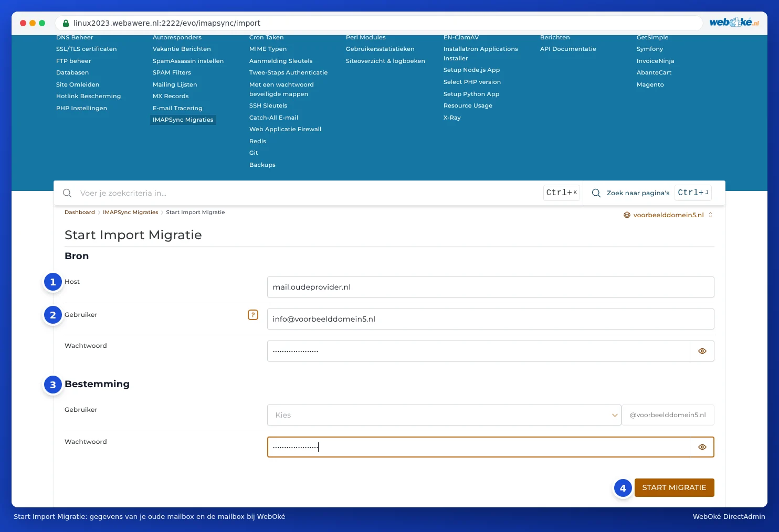
Task: Open Siteoverzicht & logboeken link
Action: (x=385, y=61)
